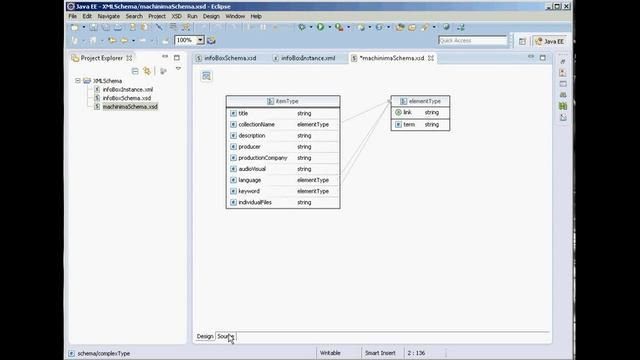The height and width of the screenshot is (360, 640).
Task: Click the New wizard toolbar icon
Action: (x=74, y=27)
